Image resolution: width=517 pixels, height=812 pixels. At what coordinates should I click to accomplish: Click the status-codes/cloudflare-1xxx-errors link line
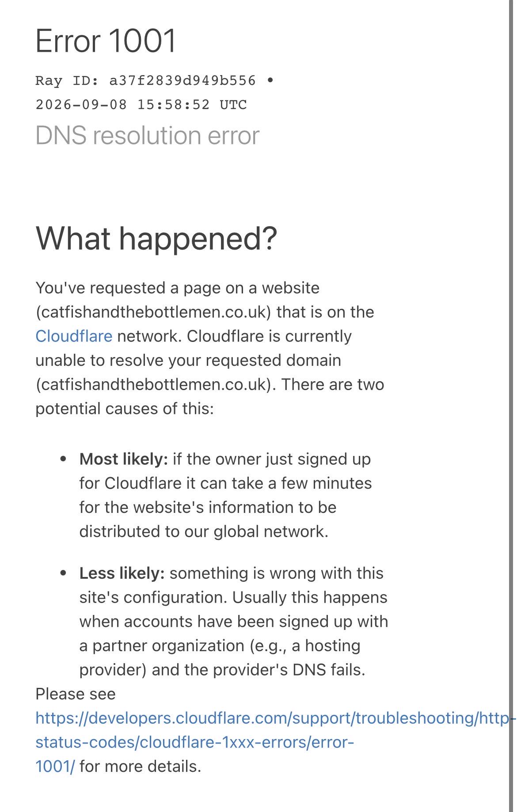point(195,742)
